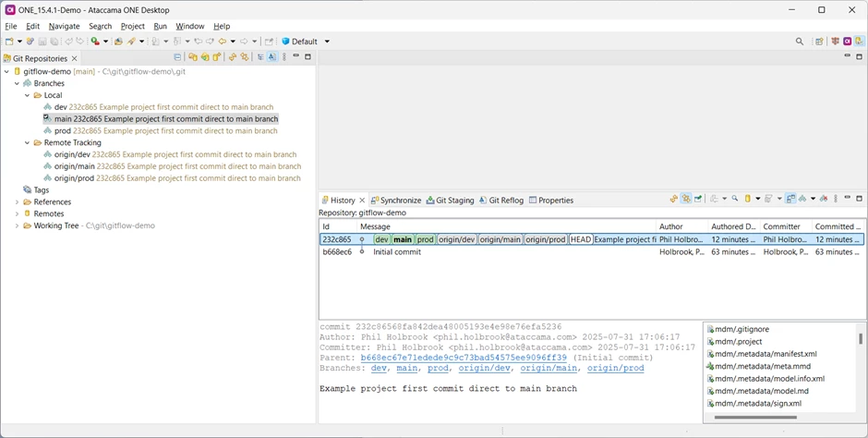Viewport: 868px width, 438px height.
Task: Toggle Link with Editor in Git Repositories
Action: pyautogui.click(x=244, y=57)
